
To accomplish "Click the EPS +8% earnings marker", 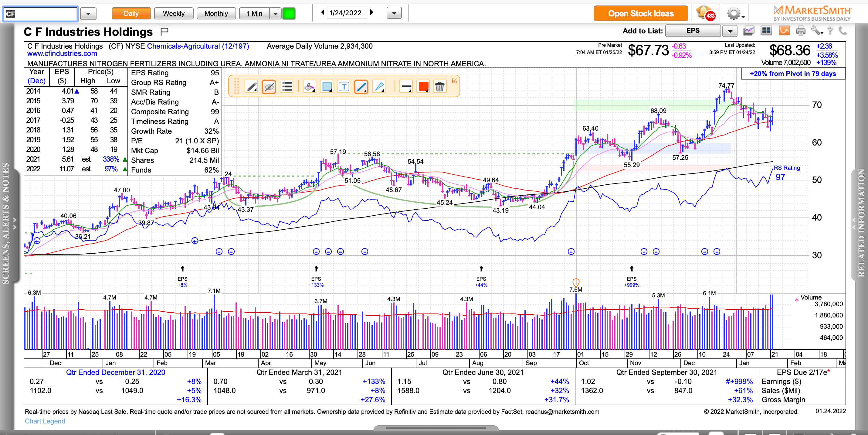I will (x=182, y=277).
